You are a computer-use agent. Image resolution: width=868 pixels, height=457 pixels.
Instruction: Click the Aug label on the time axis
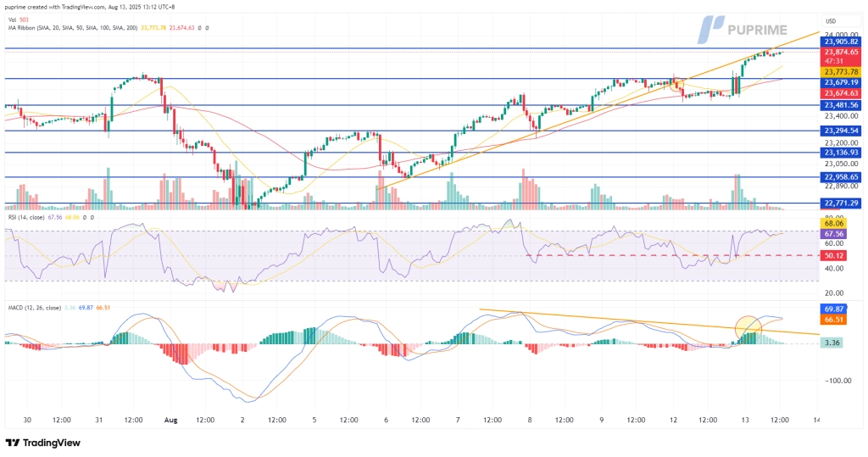point(170,419)
